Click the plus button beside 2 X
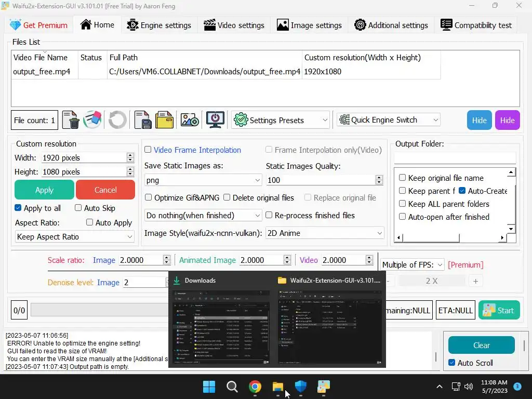The width and height of the screenshot is (532, 399). 476,281
